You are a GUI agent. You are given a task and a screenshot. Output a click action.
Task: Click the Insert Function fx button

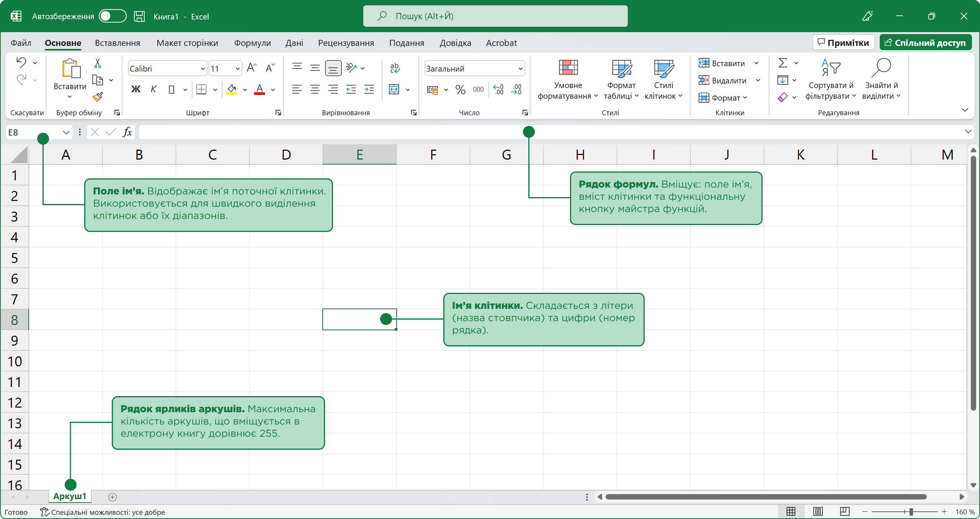coord(127,132)
